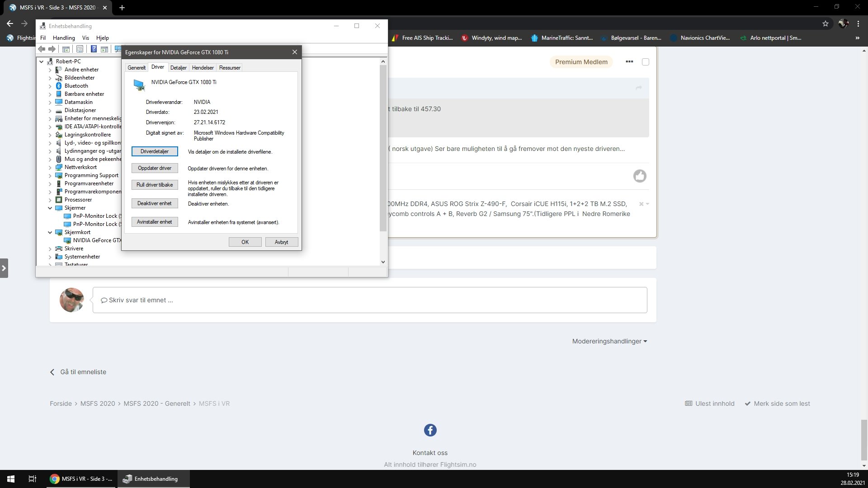
Task: Click the forward arrow in Device Manager toolbar
Action: 52,49
